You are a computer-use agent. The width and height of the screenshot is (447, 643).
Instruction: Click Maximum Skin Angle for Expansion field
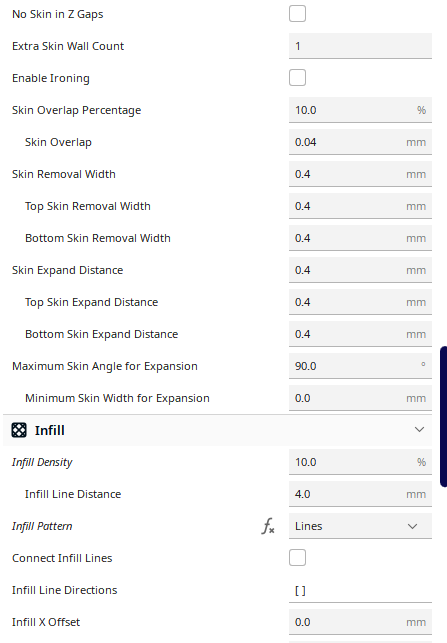tap(360, 366)
